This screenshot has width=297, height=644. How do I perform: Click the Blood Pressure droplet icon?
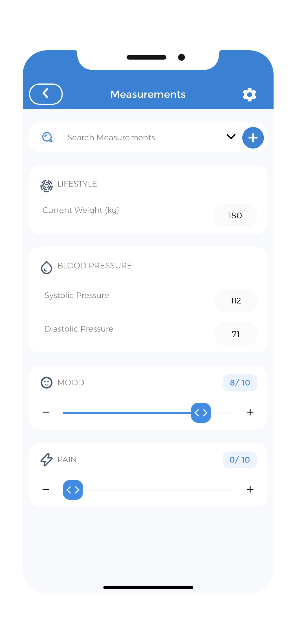coord(46,267)
